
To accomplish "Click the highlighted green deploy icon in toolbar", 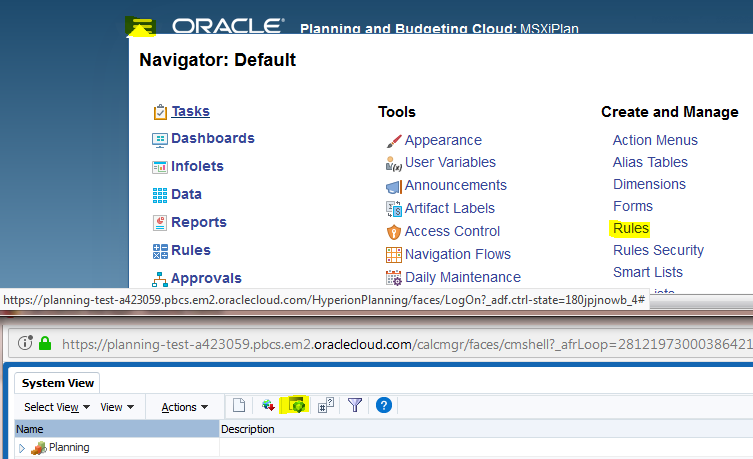I will pos(297,406).
